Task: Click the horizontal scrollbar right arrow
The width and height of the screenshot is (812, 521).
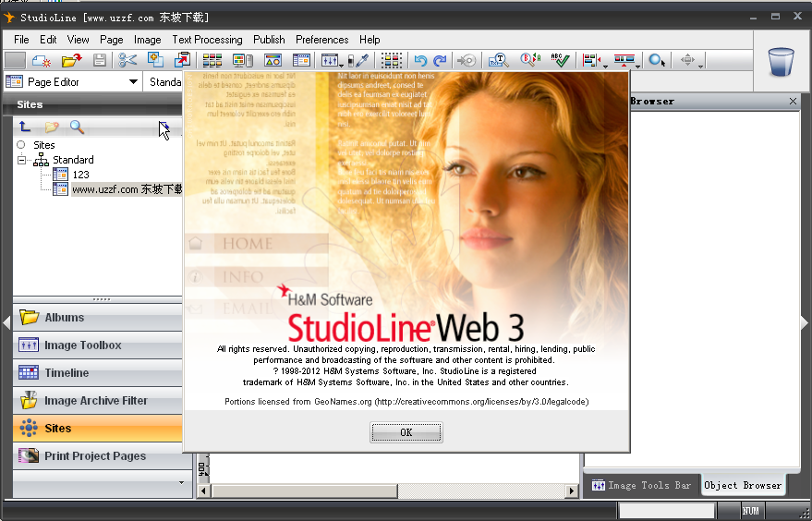Action: (572, 490)
